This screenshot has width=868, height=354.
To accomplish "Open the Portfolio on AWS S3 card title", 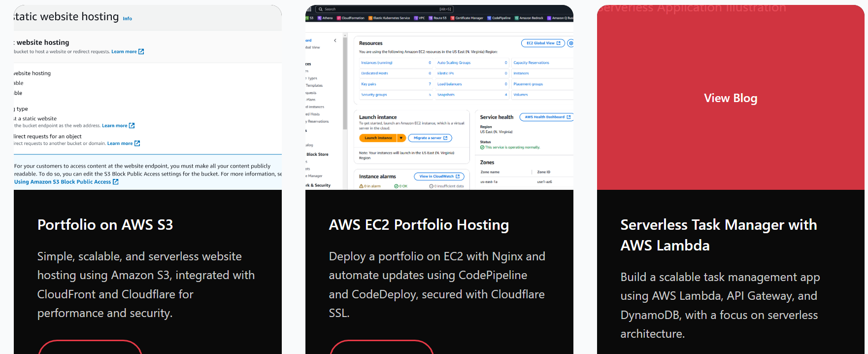I will point(105,225).
